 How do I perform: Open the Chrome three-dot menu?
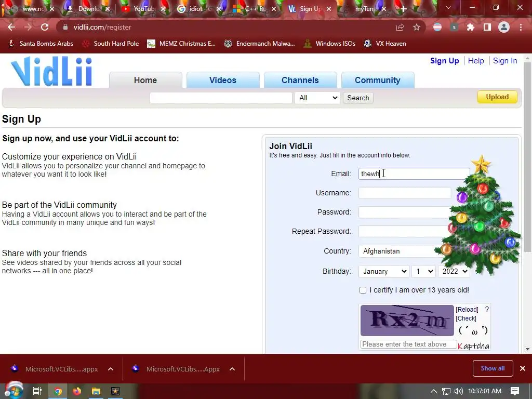tap(521, 27)
